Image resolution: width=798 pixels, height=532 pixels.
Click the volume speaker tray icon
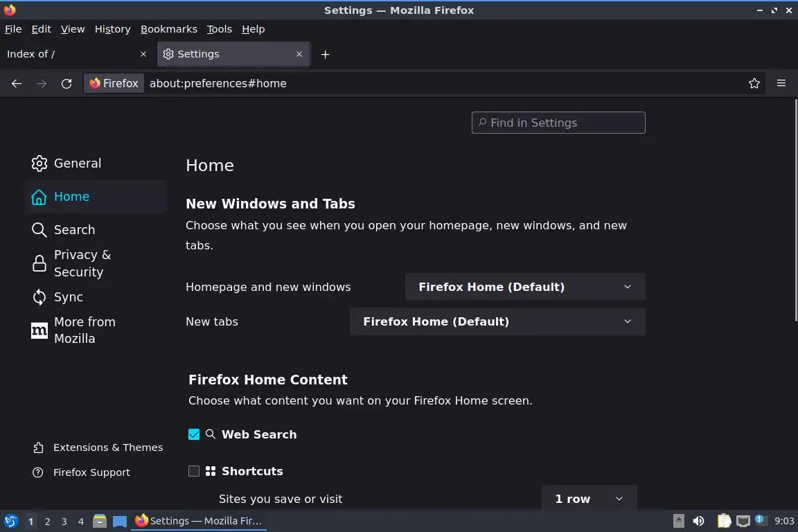698,521
